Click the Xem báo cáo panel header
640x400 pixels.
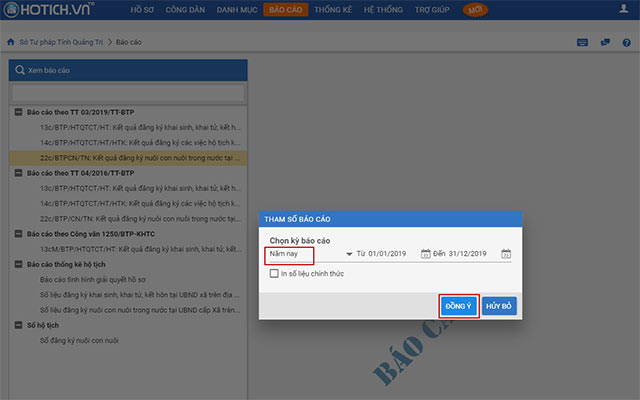point(128,70)
